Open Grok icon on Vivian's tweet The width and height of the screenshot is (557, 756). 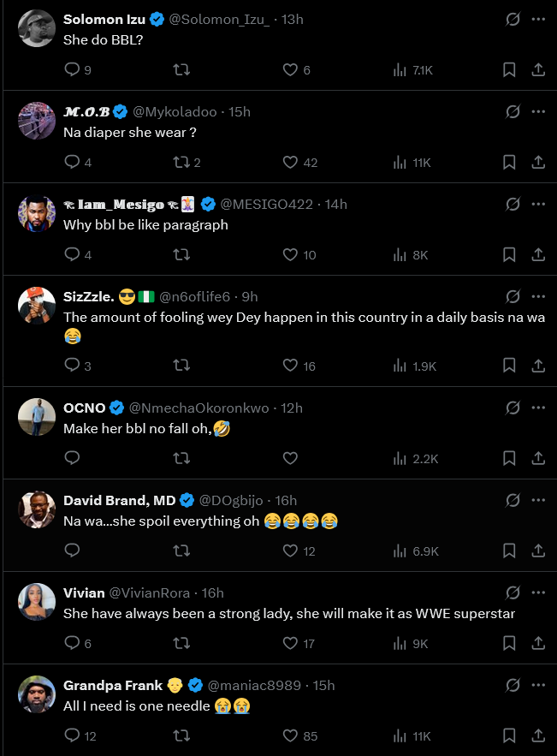(x=513, y=592)
